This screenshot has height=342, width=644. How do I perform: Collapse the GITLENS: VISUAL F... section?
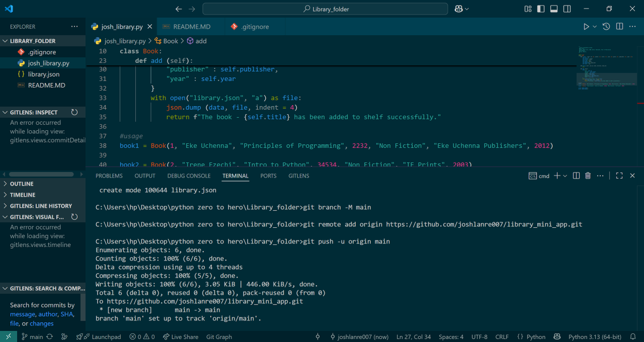(x=33, y=217)
